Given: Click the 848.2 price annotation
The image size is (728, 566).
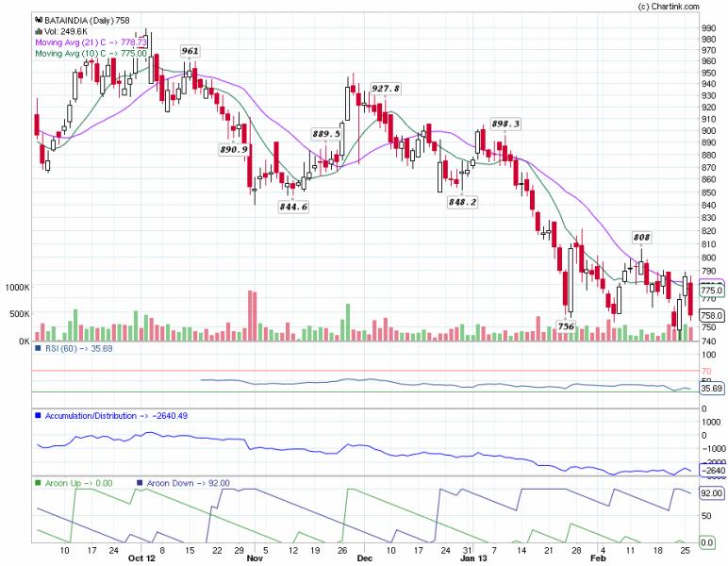Looking at the screenshot, I should [462, 202].
